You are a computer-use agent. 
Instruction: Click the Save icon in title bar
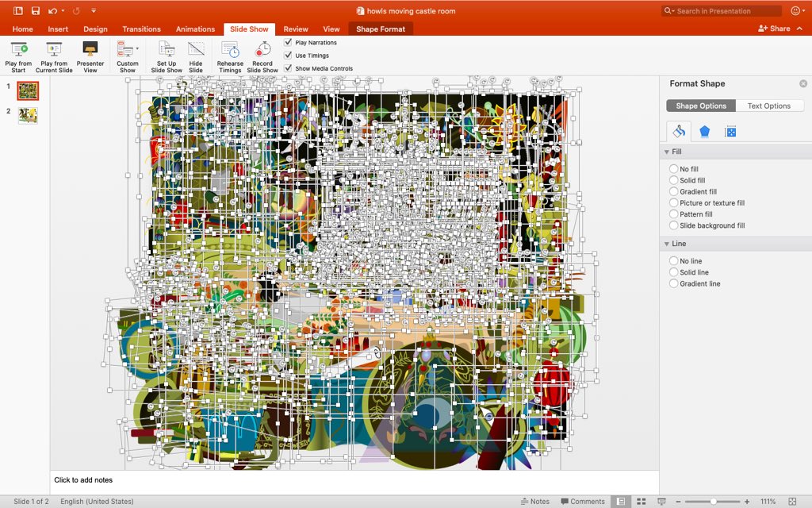(x=35, y=10)
